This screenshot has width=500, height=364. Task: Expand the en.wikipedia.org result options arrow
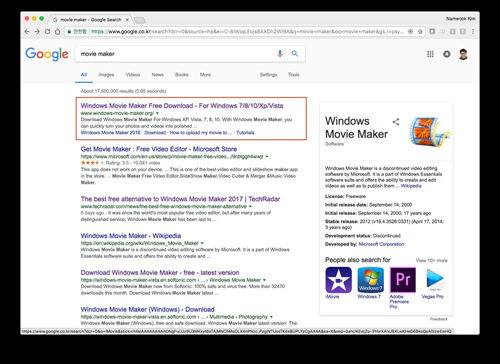pyautogui.click(x=202, y=243)
